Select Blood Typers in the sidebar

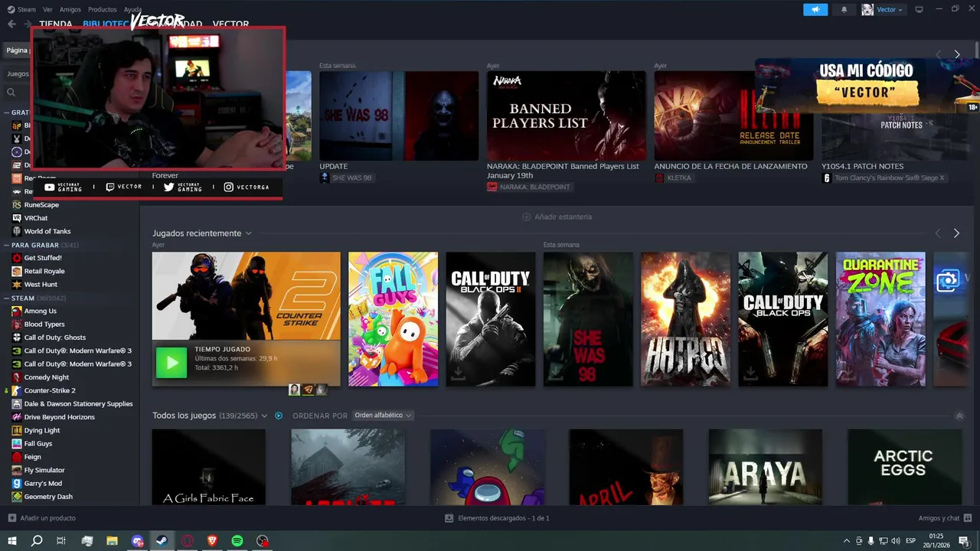coord(44,324)
